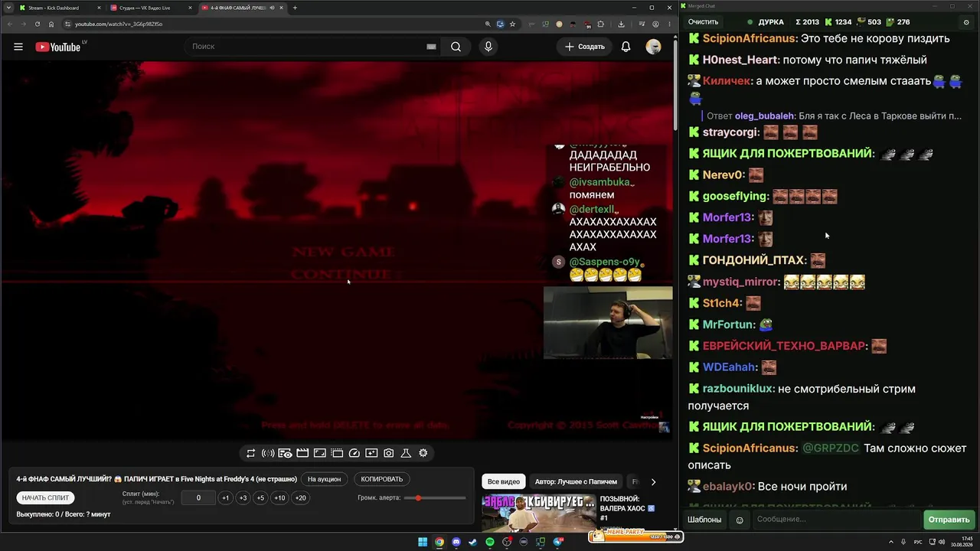Focus the "Сообщение..." chat input
Screen dimensions: 980x551
click(836, 520)
